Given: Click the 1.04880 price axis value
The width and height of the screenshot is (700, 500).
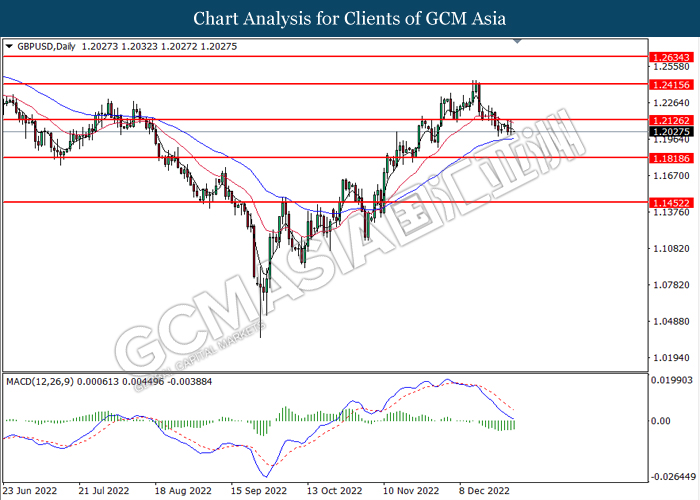Looking at the screenshot, I should coord(671,321).
